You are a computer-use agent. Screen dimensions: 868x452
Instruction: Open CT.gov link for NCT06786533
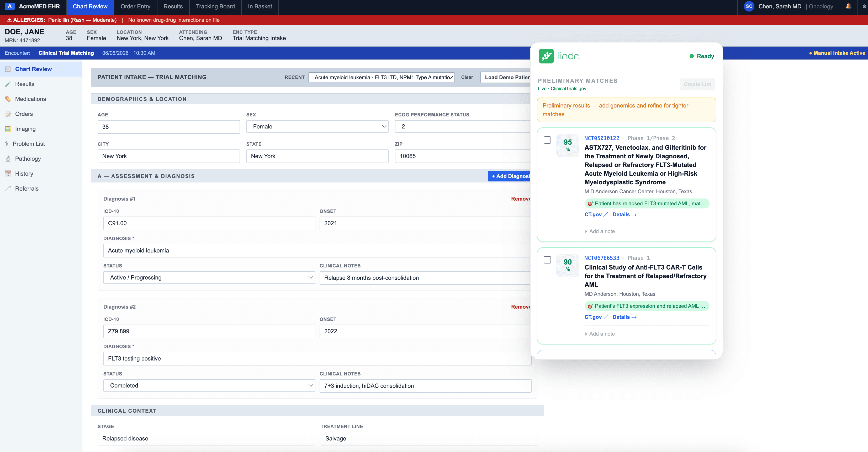coord(596,318)
